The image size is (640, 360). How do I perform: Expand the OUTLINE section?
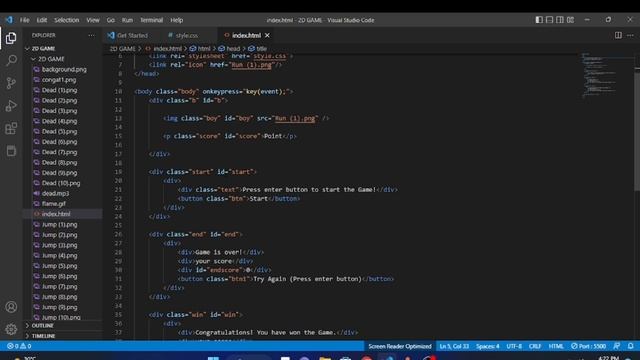coord(42,326)
